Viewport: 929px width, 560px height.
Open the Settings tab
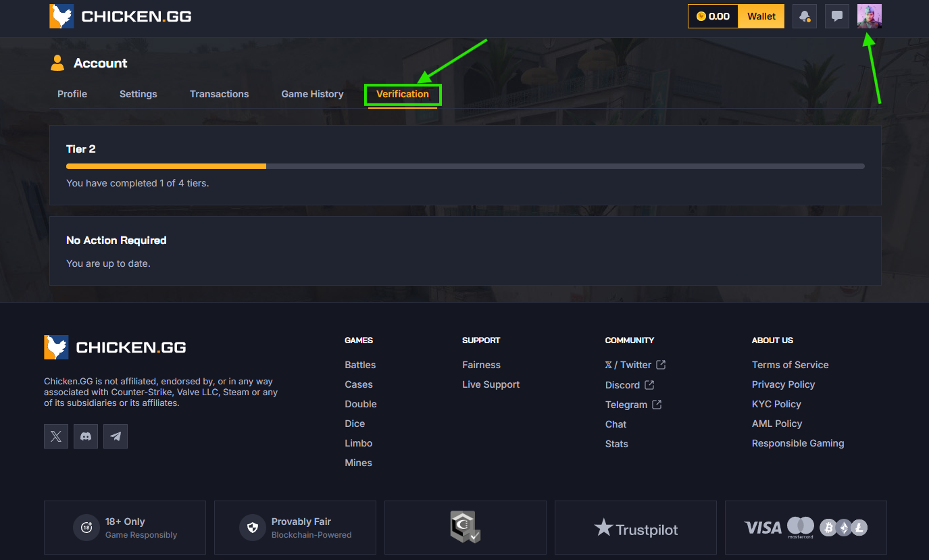(x=138, y=94)
